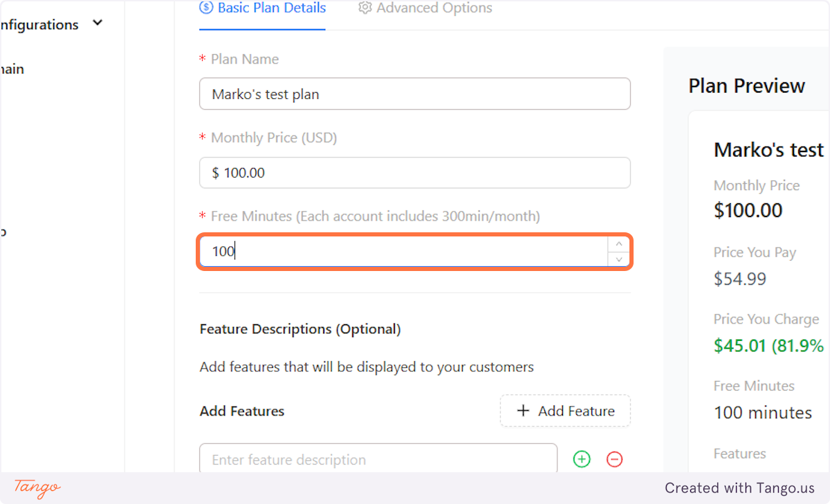This screenshot has height=504, width=830.
Task: Click the red minus to remove the feature row
Action: 614,459
